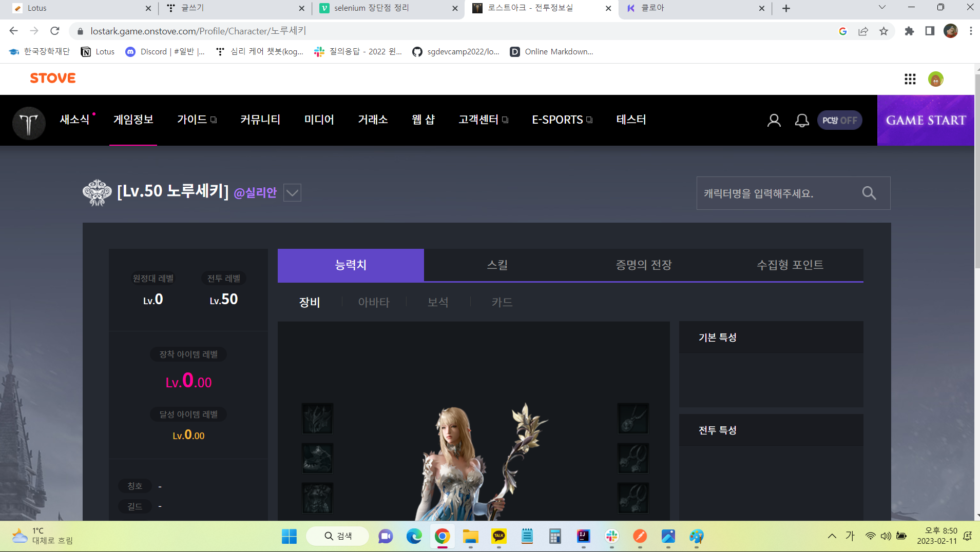Select the 능력치 tab

coord(351,265)
